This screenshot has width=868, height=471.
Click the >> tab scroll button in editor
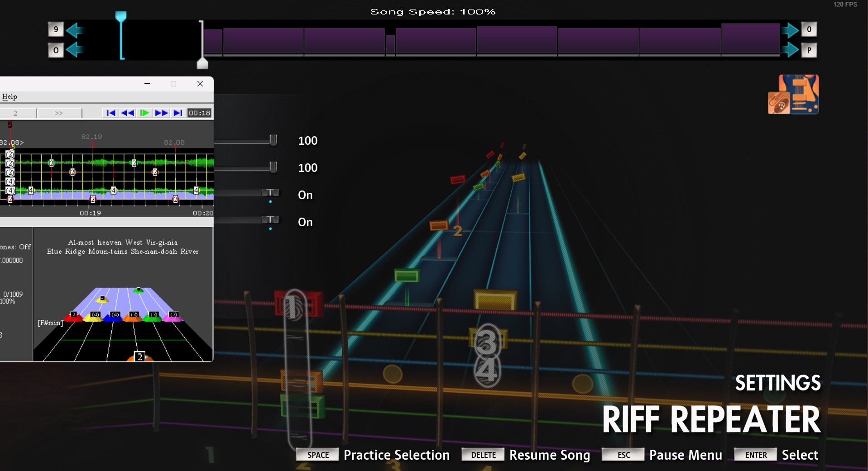(x=59, y=113)
